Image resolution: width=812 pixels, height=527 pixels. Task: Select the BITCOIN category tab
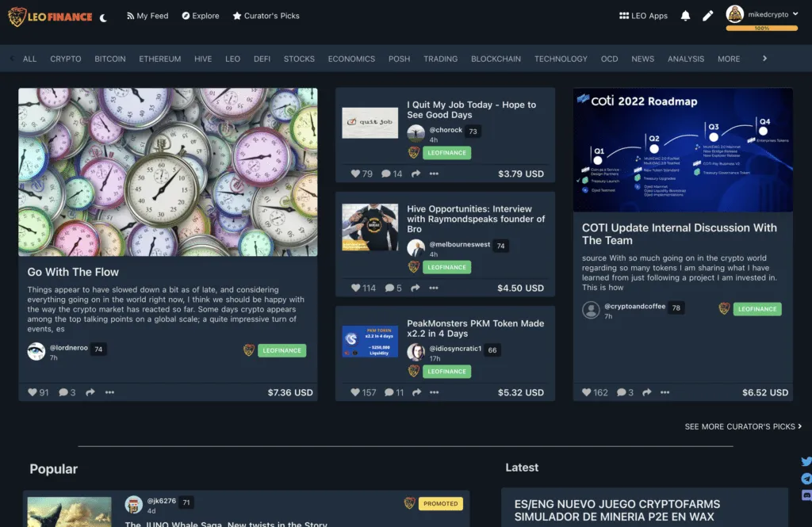click(109, 59)
